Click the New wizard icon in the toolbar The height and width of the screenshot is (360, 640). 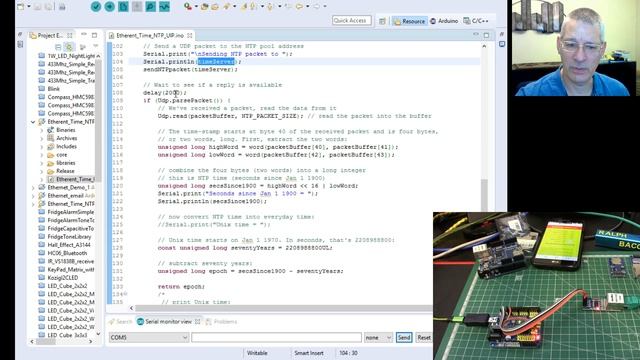pyautogui.click(x=20, y=7)
